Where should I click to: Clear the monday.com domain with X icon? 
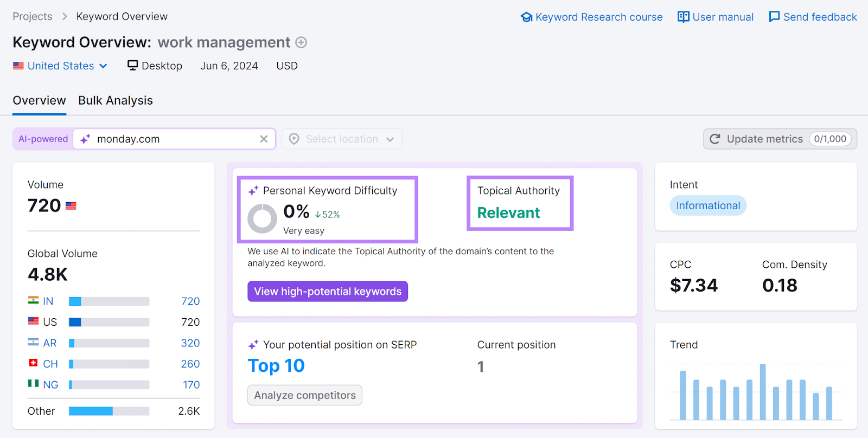264,139
